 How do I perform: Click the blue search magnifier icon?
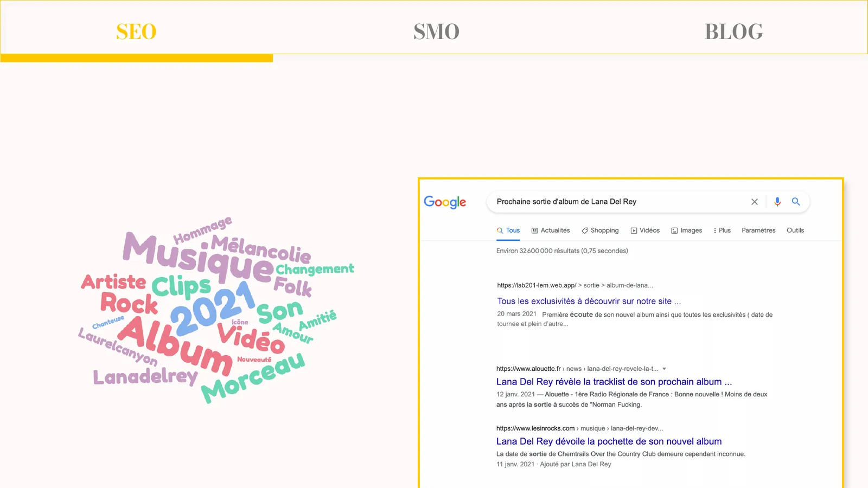pos(796,202)
